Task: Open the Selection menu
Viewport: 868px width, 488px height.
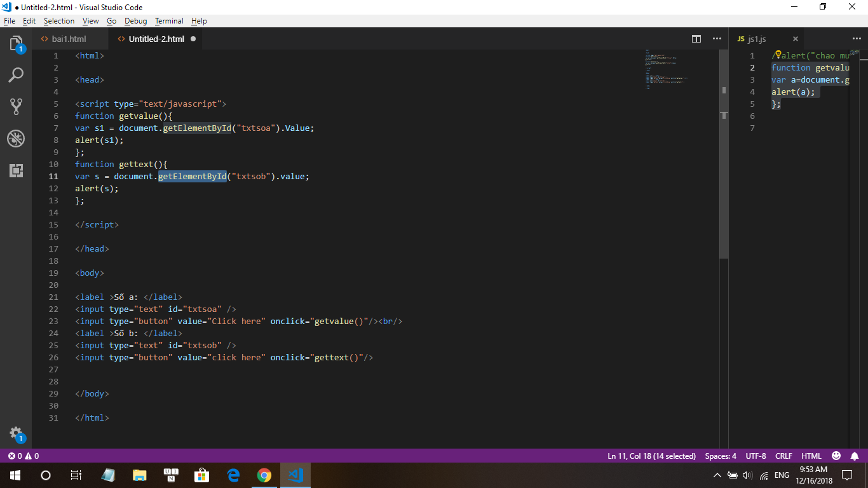Action: pos(59,21)
